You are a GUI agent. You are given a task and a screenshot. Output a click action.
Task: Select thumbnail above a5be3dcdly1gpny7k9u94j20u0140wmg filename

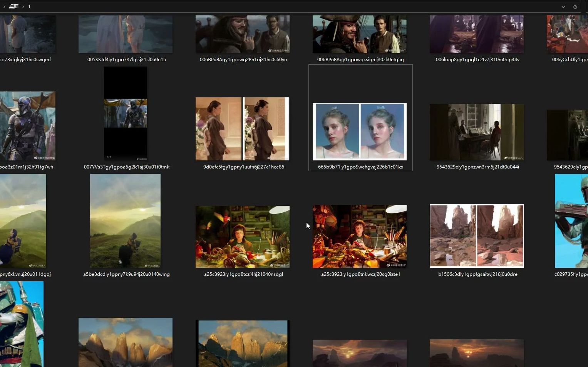[x=125, y=221]
